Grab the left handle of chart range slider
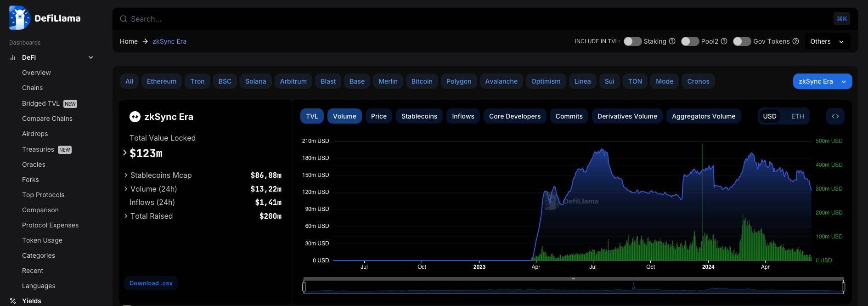The width and height of the screenshot is (868, 306). 304,287
